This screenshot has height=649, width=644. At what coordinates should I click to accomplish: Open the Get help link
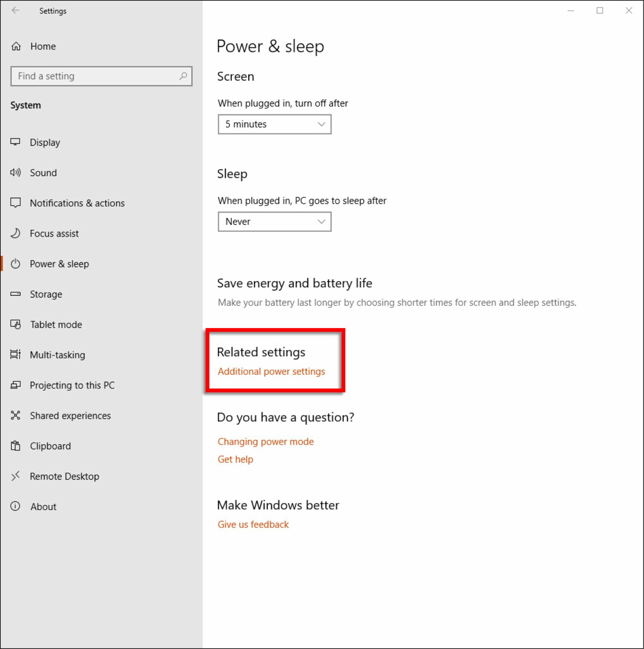235,459
